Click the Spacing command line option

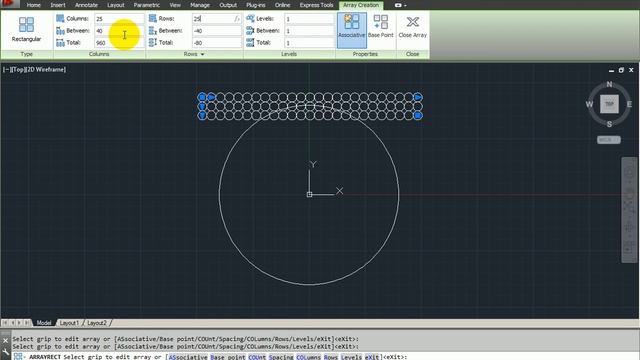click(x=281, y=357)
